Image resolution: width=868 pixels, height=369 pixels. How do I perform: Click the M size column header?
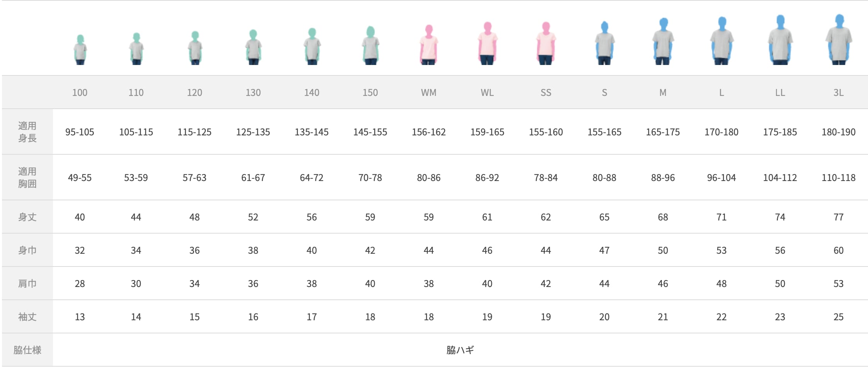coord(663,92)
